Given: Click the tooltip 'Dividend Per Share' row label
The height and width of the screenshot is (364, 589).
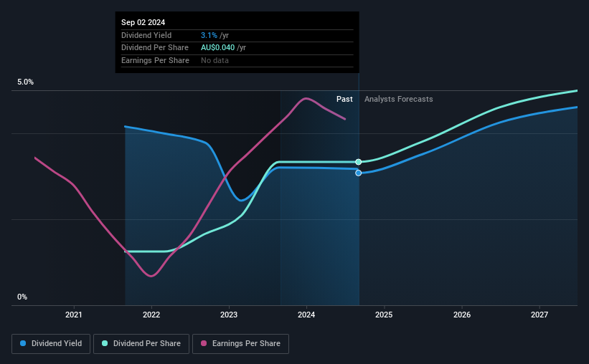Looking at the screenshot, I should (155, 48).
